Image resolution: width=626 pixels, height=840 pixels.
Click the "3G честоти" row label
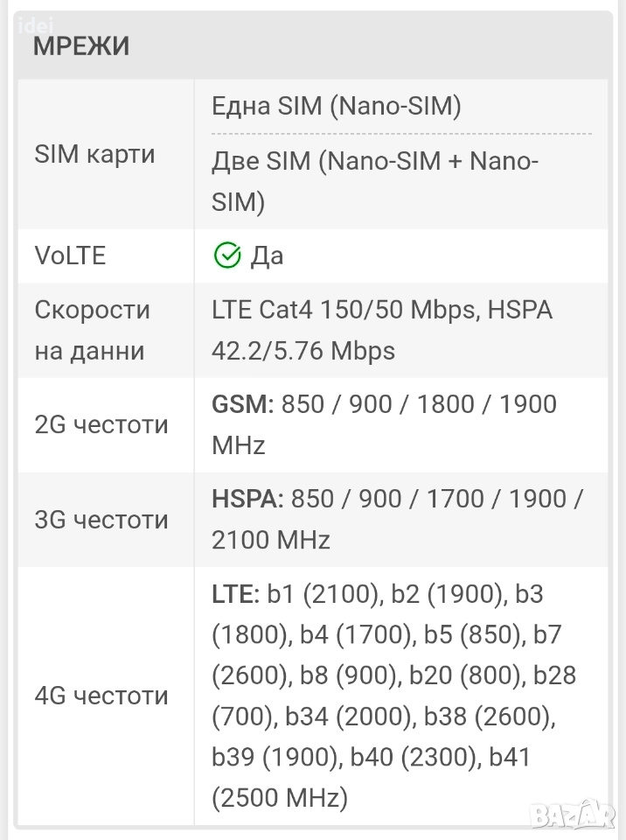click(101, 520)
